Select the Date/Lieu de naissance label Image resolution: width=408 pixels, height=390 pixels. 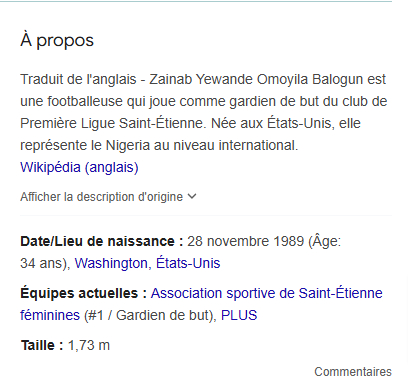(x=102, y=241)
